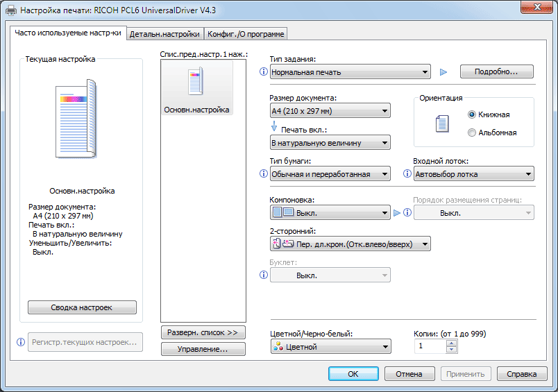The height and width of the screenshot is (392, 558).
Task: Open Тип бумаги dropdown
Action: 330,174
